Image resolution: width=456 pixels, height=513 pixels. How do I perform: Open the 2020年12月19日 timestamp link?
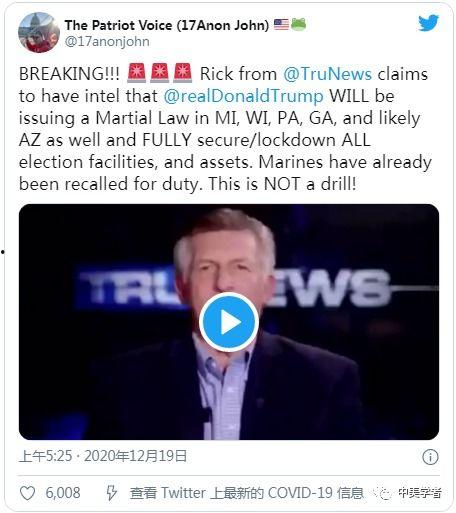pyautogui.click(x=135, y=456)
